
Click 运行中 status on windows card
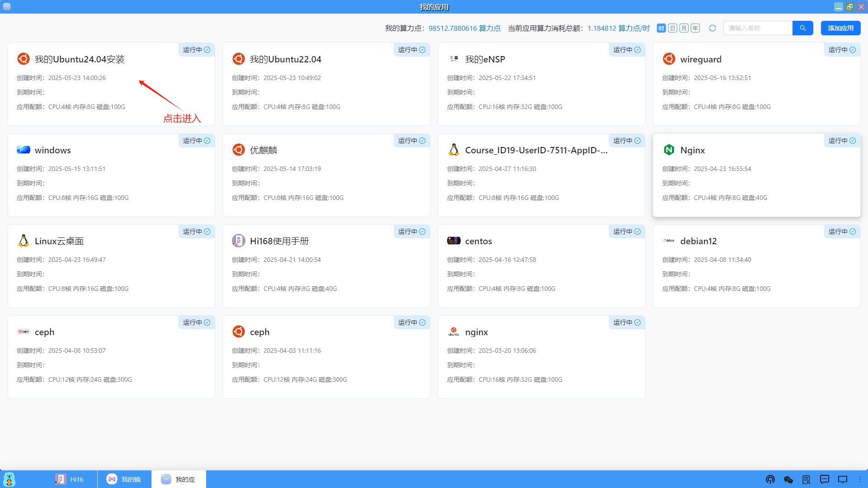[197, 141]
